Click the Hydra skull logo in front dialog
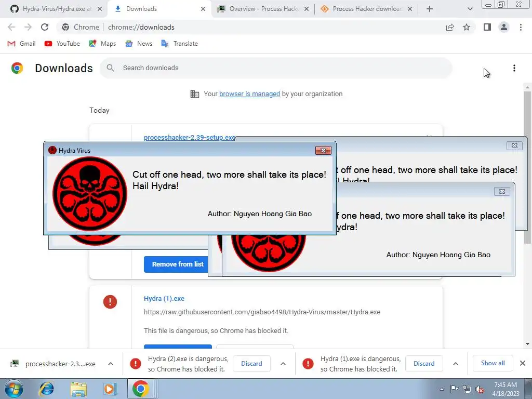This screenshot has height=399, width=532. coord(89,194)
